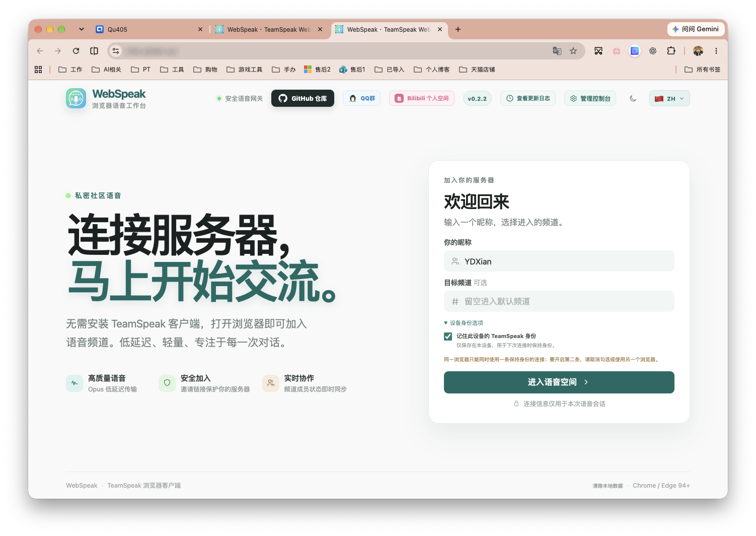Open the ChatGPT extension icon
756x536 pixels.
point(653,51)
